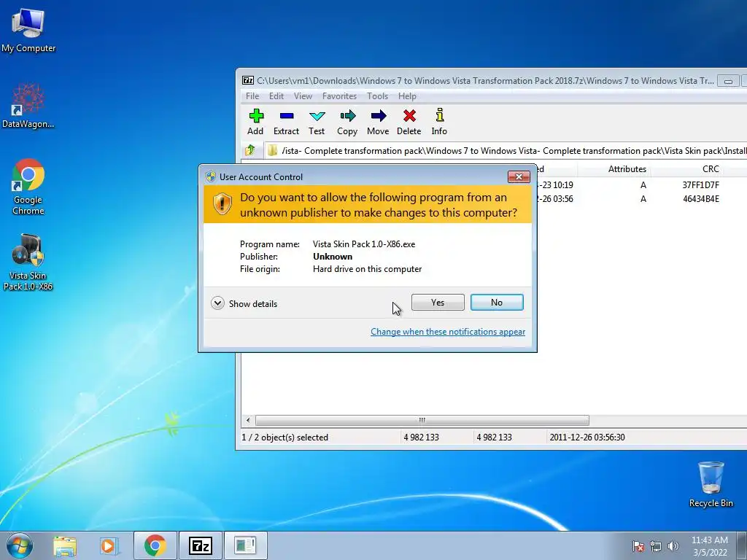Click the 2011-12-26 03:56:30 status entry
This screenshot has height=560, width=747.
[587, 437]
